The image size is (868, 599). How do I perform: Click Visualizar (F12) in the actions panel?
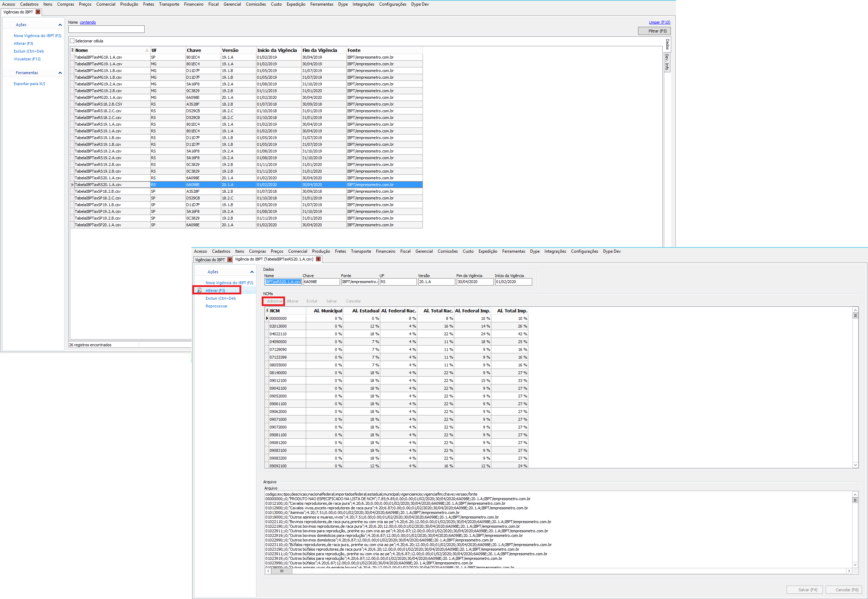(28, 59)
